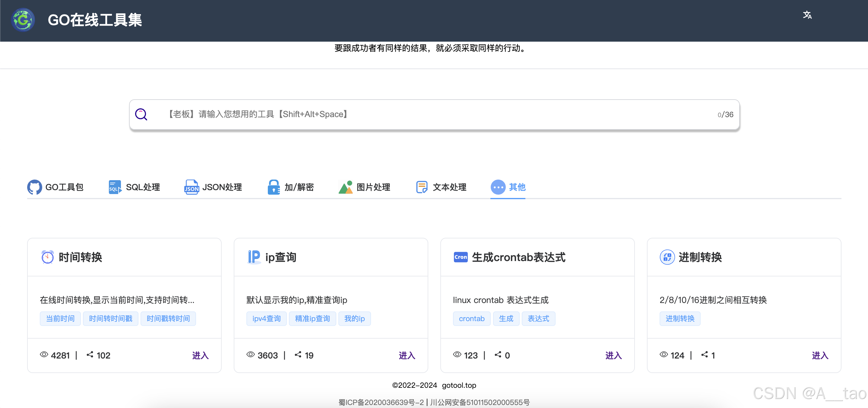Click the GO globe logo icon
This screenshot has width=868, height=408.
pyautogui.click(x=23, y=20)
